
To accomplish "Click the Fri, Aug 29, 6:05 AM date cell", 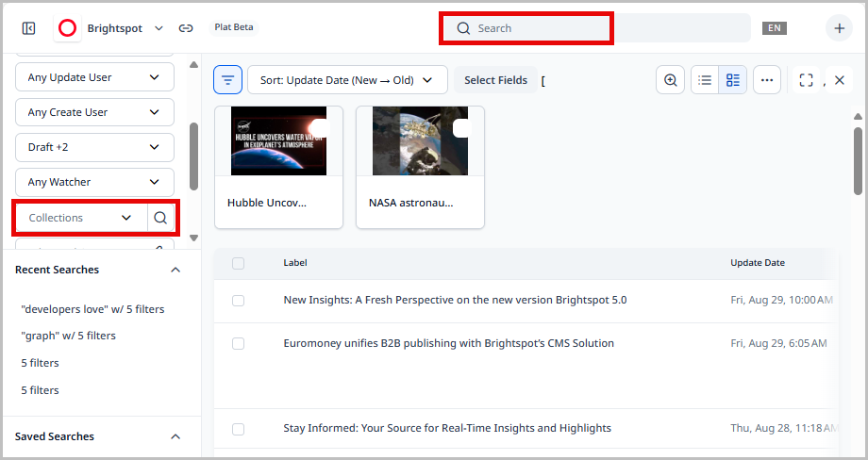I will click(x=779, y=343).
